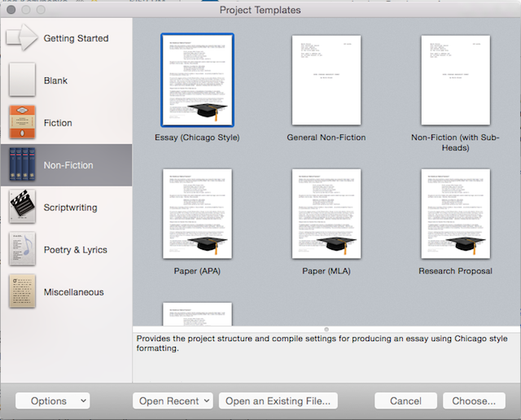Screen dimensions: 521x420
Task: Click the Paper (APA) label text
Action: pyautogui.click(x=197, y=271)
